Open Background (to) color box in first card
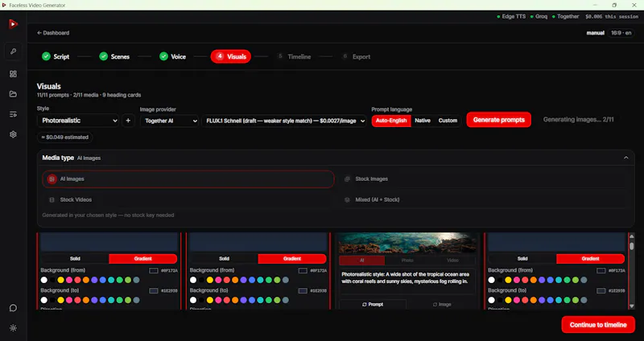Screen dimensions: 644x341 click(154, 290)
